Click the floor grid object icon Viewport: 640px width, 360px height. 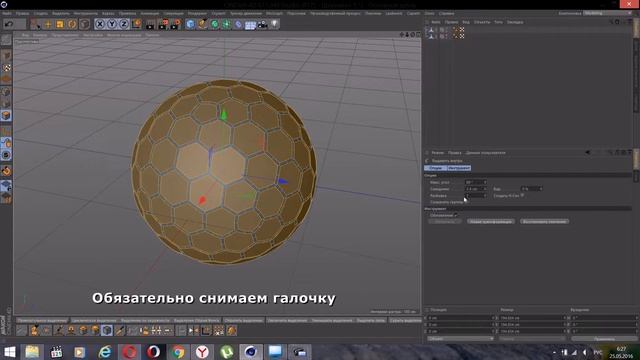250,25
